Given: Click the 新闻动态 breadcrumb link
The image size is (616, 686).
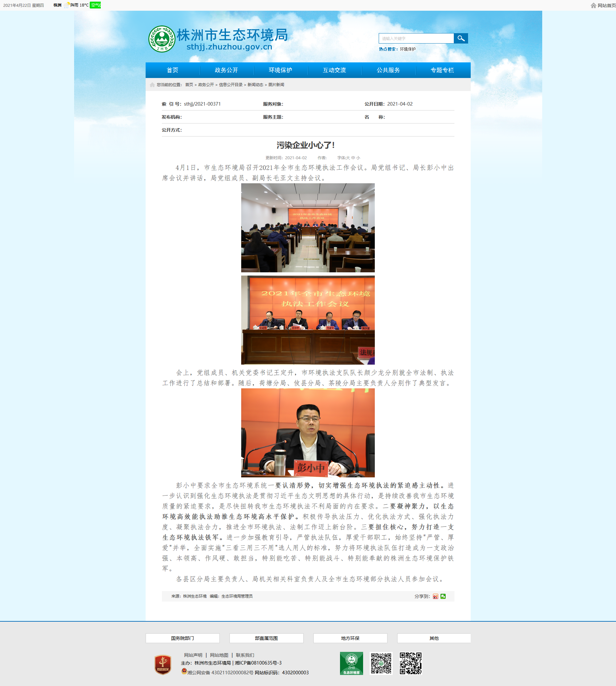Looking at the screenshot, I should (x=255, y=85).
